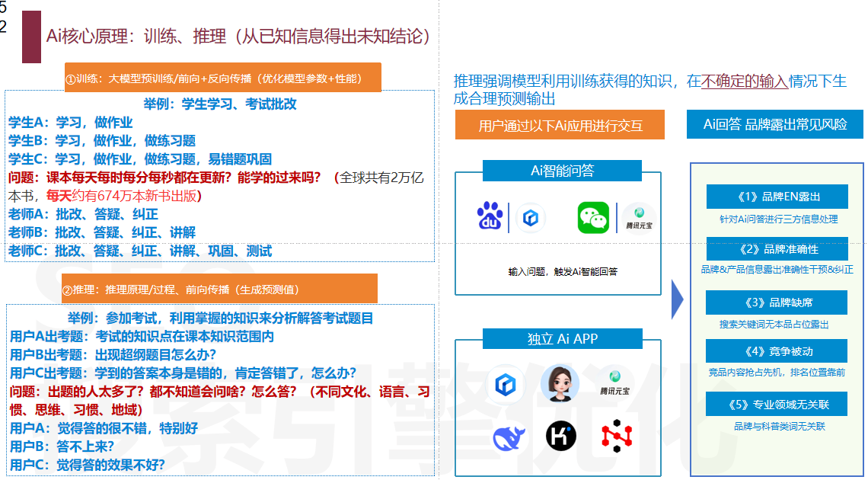This screenshot has height=480, width=868.
Task: Select the orange ①训练 banner
Action: click(x=223, y=78)
